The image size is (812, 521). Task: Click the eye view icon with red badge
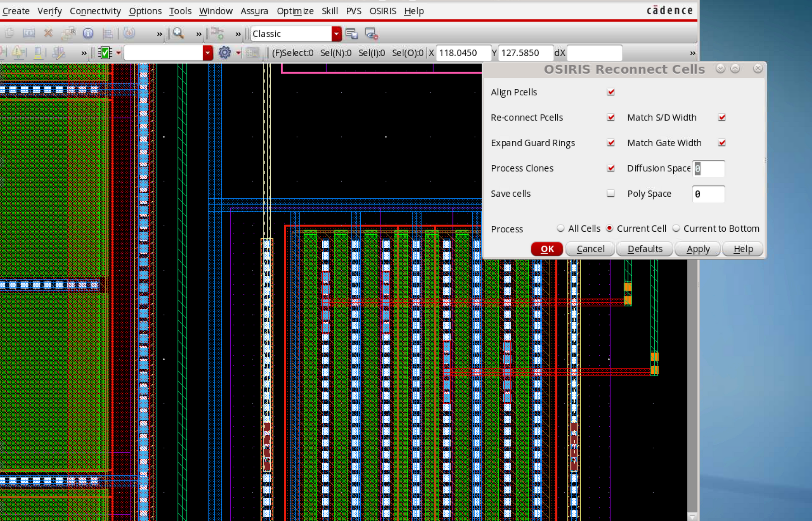coord(371,33)
